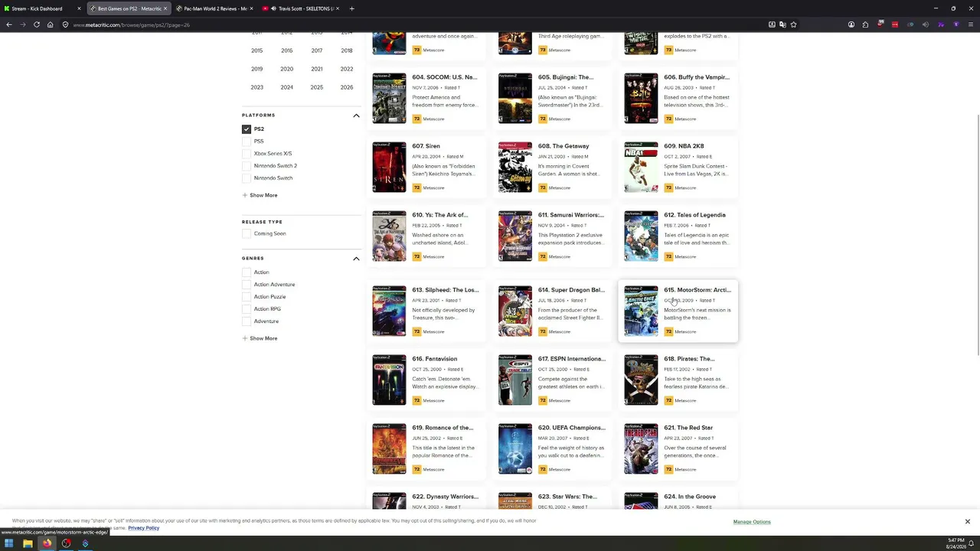980x551 pixels.
Task: Open the browser account profile icon
Action: 851,24
